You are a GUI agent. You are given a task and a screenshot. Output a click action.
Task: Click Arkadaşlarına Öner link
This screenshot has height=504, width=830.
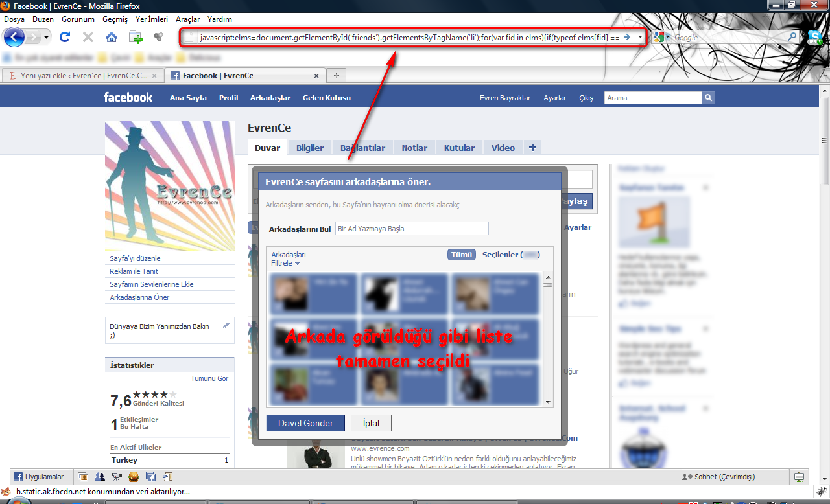click(x=139, y=297)
